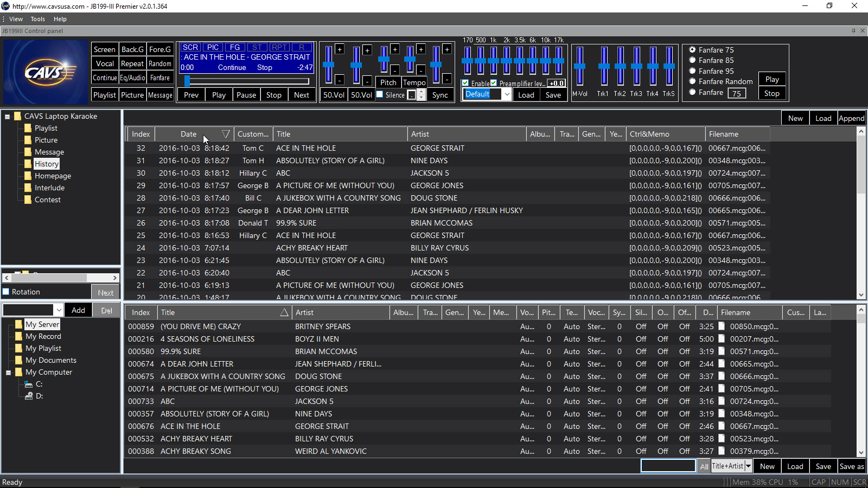Select the Fanfare 75 radio button

coord(692,49)
